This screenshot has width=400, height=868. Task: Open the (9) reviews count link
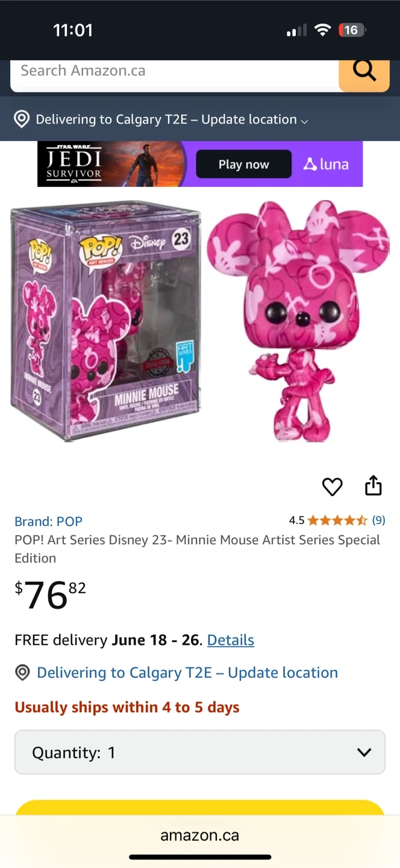378,520
